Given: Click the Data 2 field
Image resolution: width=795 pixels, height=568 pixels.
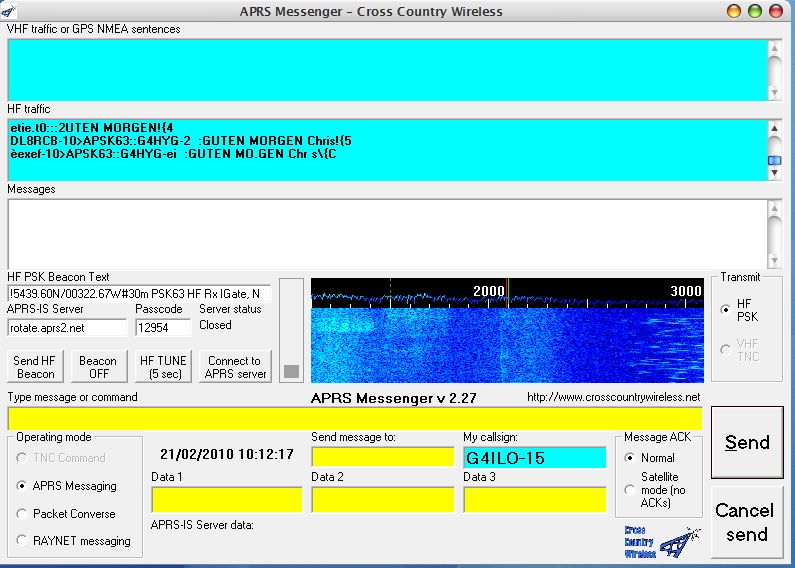Looking at the screenshot, I should tap(383, 500).
